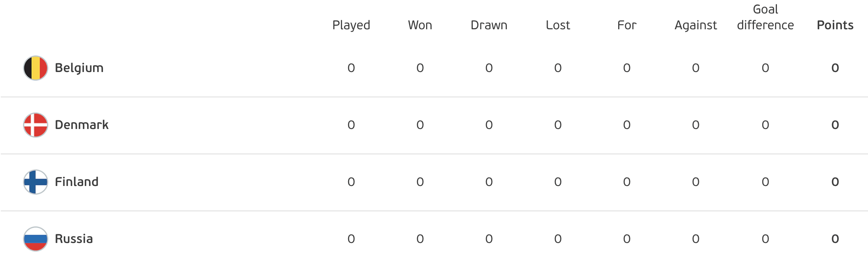Select the Won column header
Screen dimensions: 868x277
click(420, 25)
